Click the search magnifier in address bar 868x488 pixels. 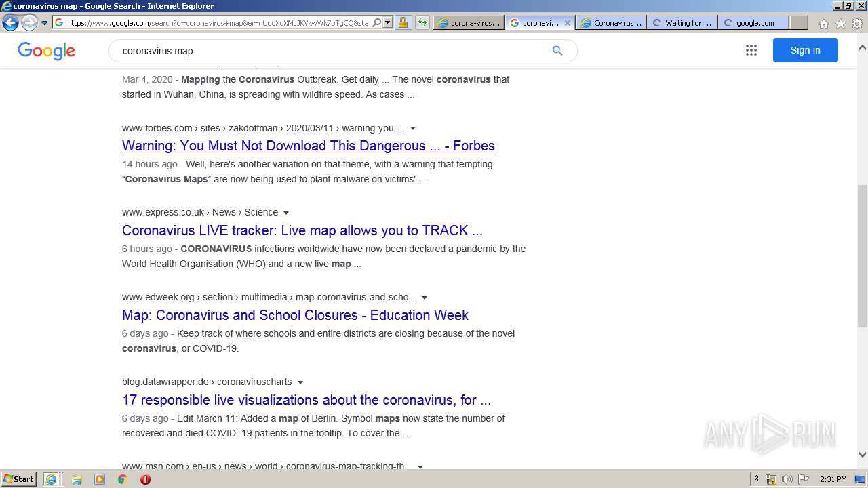pos(377,22)
